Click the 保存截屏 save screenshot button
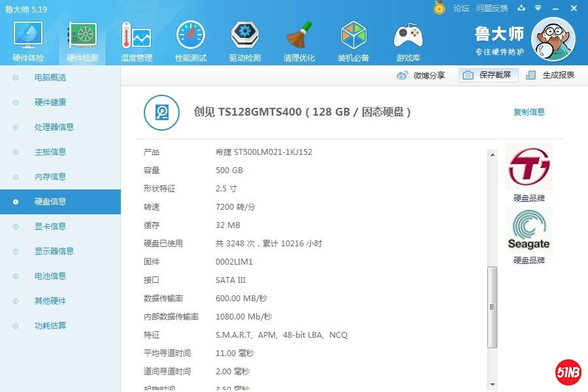Screen dimensions: 588x392 point(488,75)
